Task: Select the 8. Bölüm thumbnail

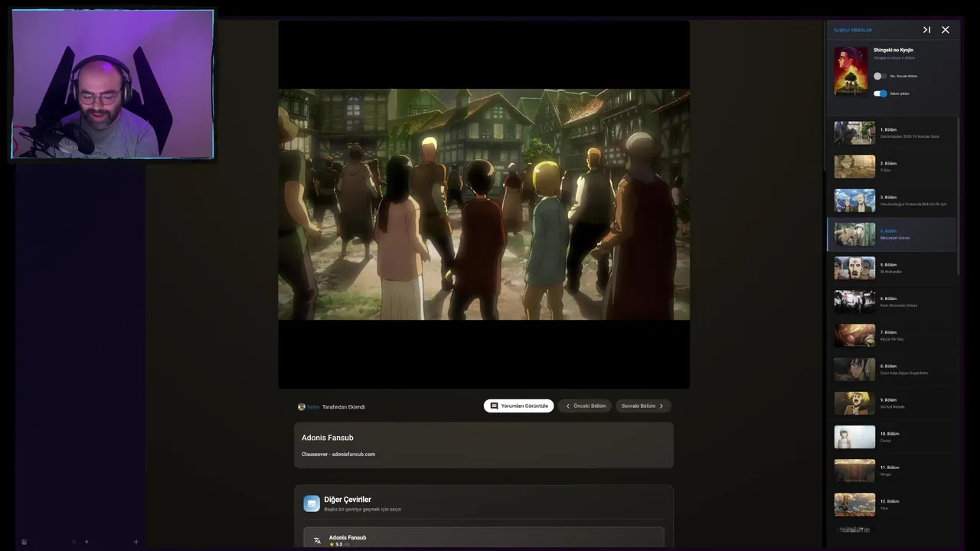Action: coord(854,369)
